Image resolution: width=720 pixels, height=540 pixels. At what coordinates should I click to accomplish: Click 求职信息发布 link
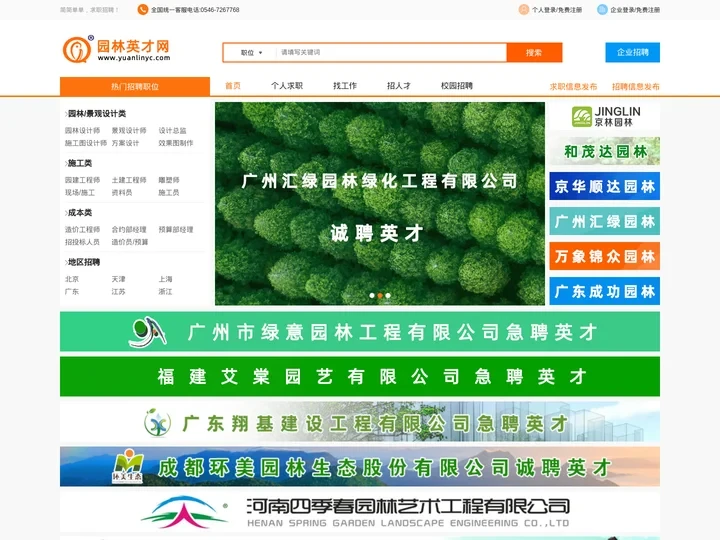pyautogui.click(x=573, y=86)
